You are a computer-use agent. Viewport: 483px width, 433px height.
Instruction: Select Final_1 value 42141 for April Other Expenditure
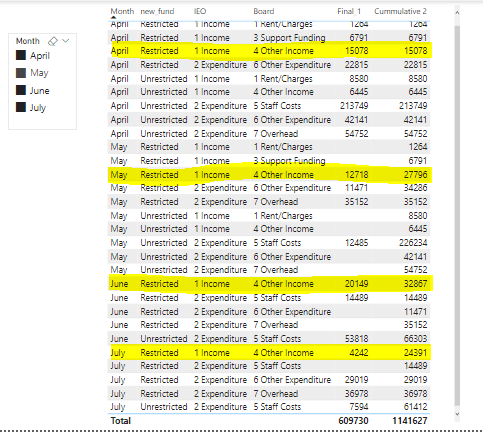[356, 120]
